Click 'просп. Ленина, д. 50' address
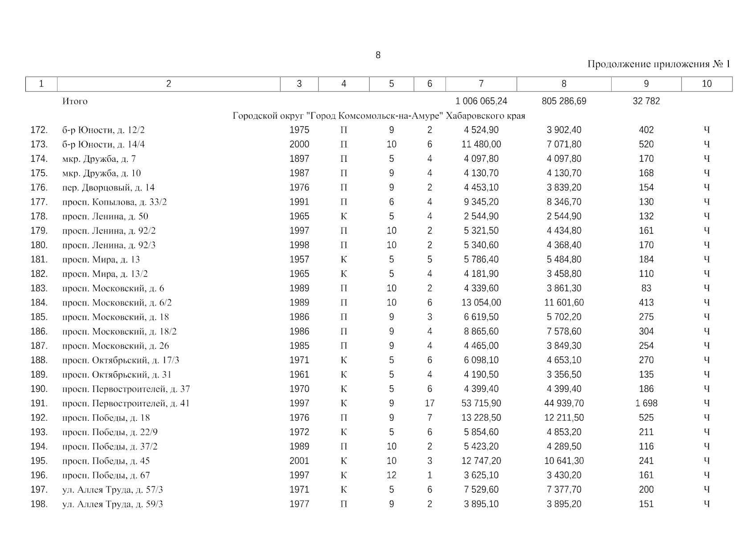This screenshot has width=756, height=535. click(x=105, y=216)
